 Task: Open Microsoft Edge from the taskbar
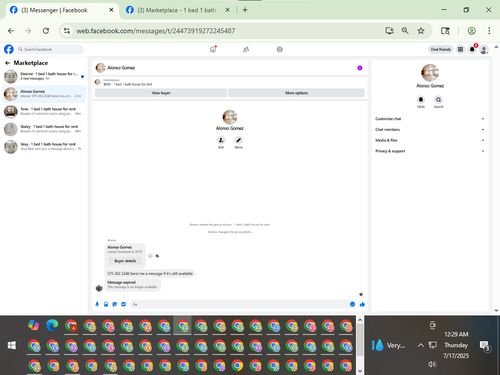[52, 325]
